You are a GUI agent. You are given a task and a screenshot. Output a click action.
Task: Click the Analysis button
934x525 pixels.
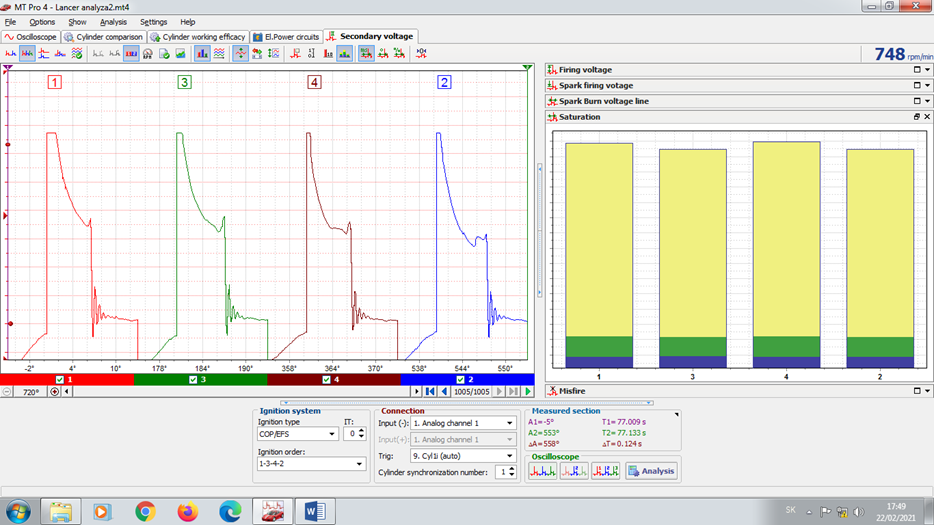pyautogui.click(x=651, y=471)
